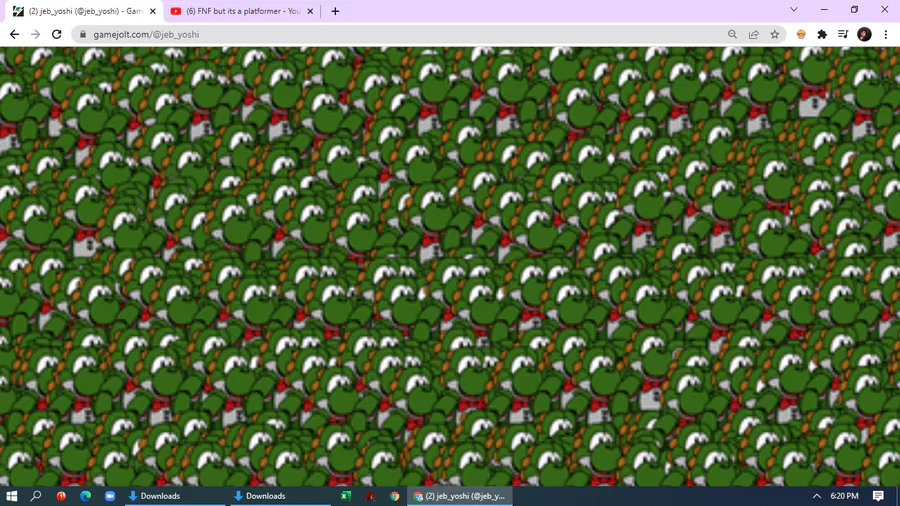Image resolution: width=900 pixels, height=506 pixels.
Task: Open the Chrome profile avatar
Action: [864, 34]
